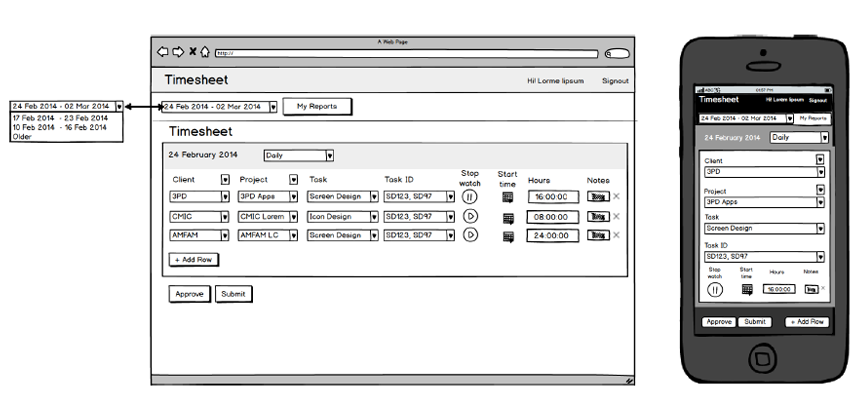
Task: Click the browser search icon button
Action: pos(618,53)
